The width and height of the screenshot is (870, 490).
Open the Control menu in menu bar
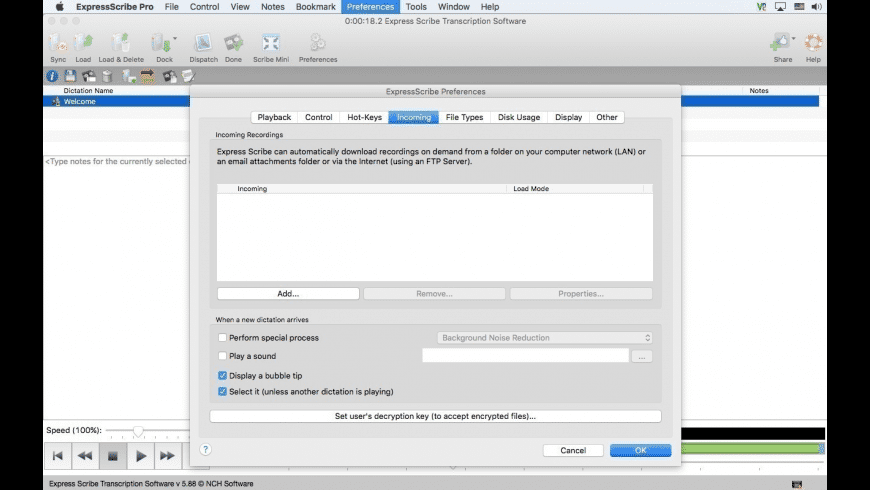coord(204,7)
